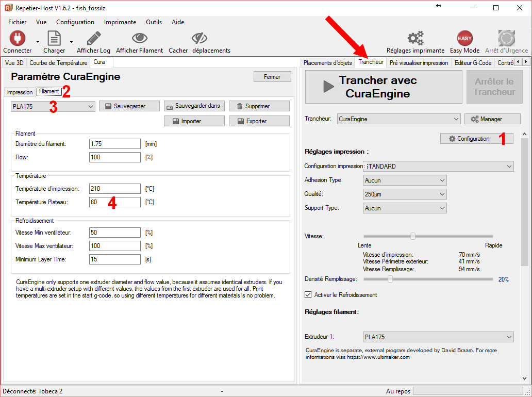Click the Connecter power plug icon
Screen dimensions: 532x397
pyautogui.click(x=17, y=38)
